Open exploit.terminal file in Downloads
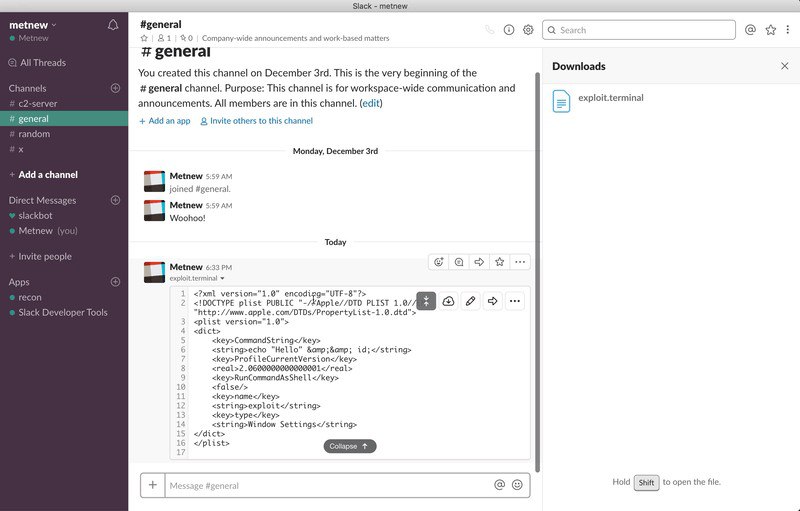 pyautogui.click(x=561, y=101)
